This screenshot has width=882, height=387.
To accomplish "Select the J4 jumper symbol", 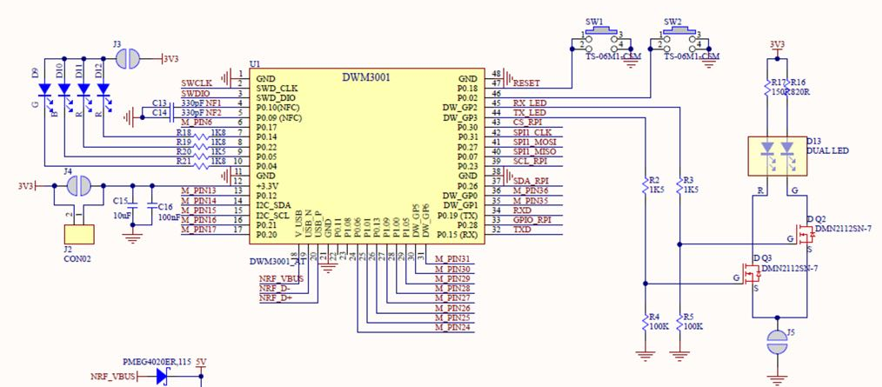I will (79, 186).
